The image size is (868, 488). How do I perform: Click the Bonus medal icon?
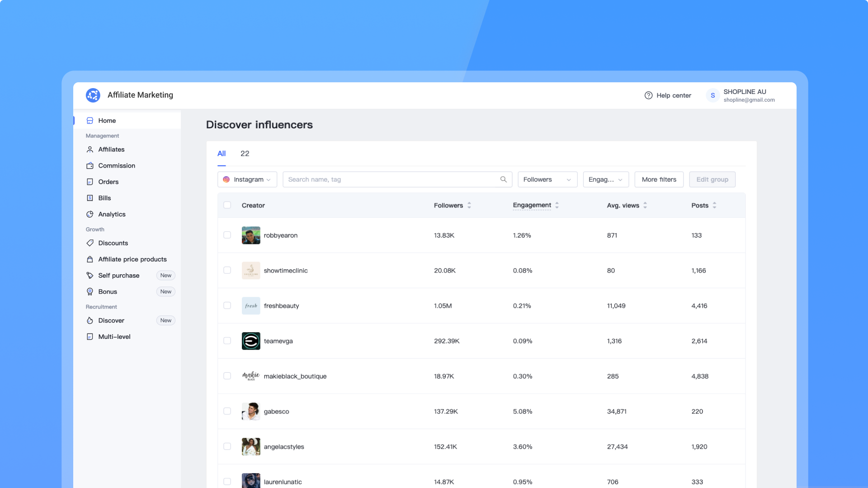tap(90, 292)
